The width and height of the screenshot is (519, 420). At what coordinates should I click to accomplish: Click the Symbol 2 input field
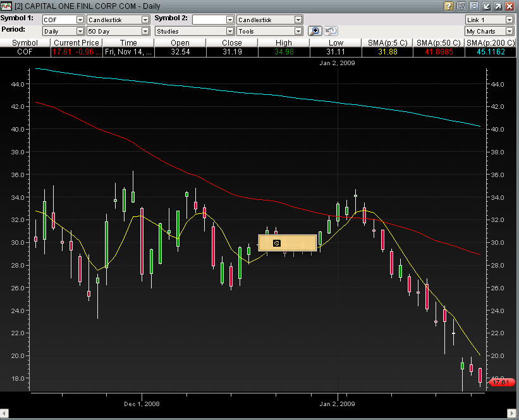pos(209,20)
